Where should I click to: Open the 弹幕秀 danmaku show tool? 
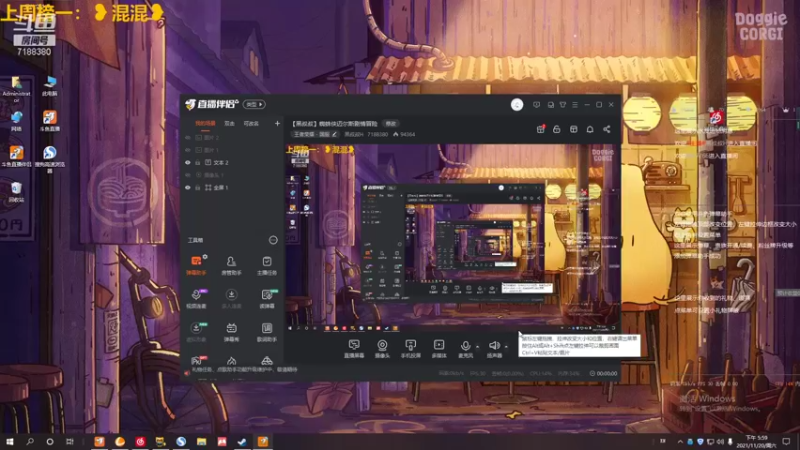pos(231,332)
